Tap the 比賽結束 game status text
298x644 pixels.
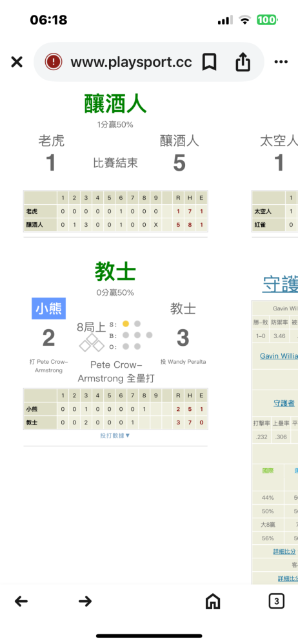click(x=115, y=163)
